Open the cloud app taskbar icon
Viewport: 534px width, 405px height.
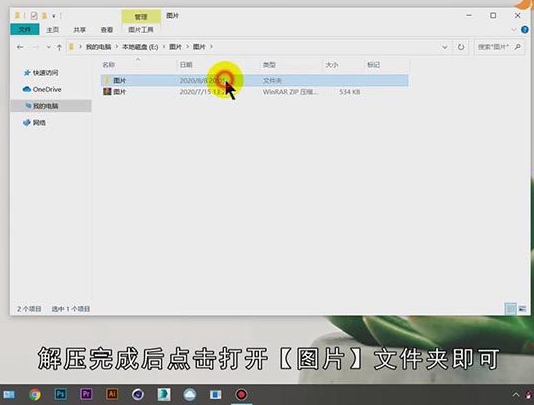(x=190, y=394)
